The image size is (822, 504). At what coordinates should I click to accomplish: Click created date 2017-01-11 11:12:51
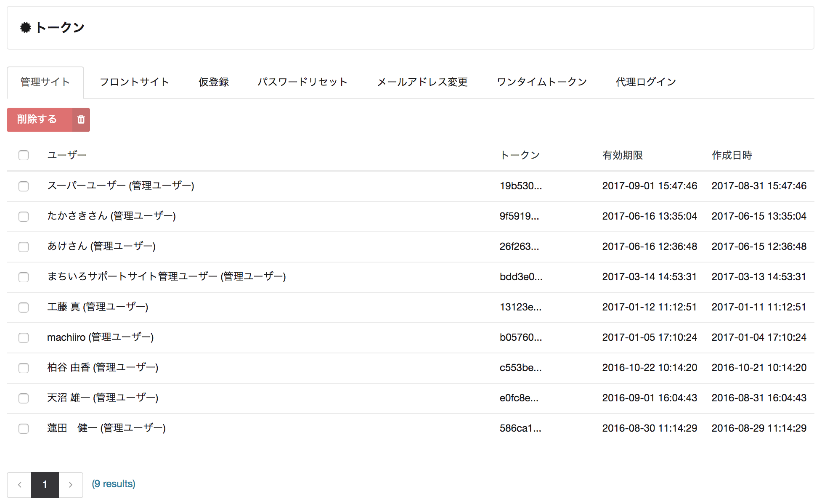(759, 307)
